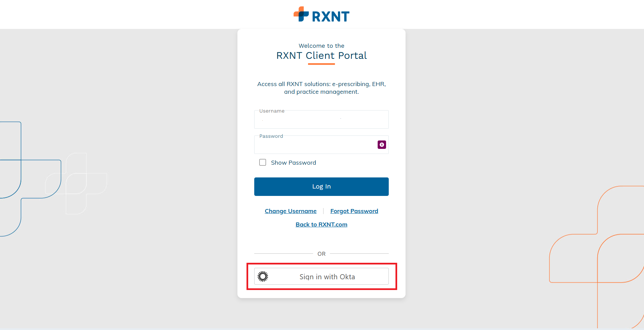Click the RXNT logo at the top

[321, 14]
